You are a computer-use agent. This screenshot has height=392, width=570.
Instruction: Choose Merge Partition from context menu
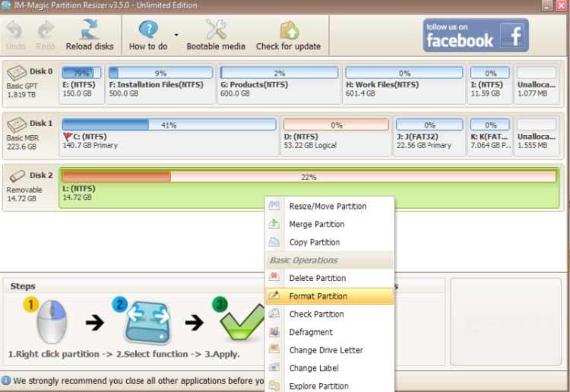coord(330,225)
